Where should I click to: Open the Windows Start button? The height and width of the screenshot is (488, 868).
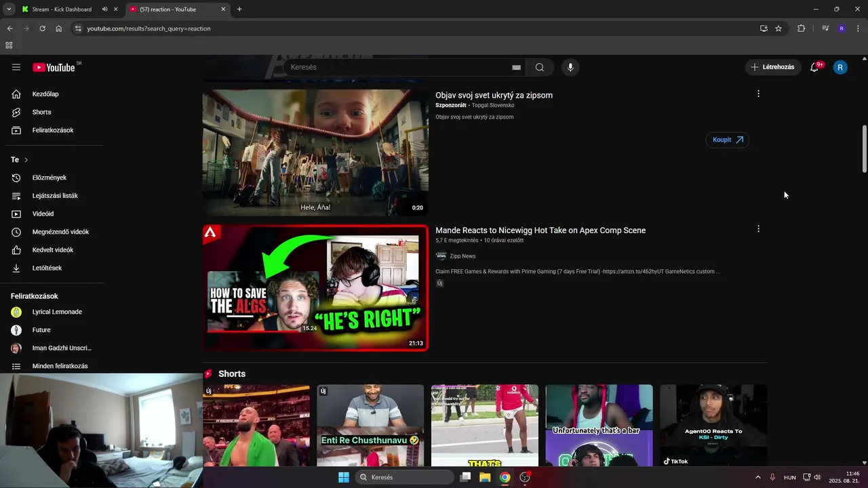[344, 477]
